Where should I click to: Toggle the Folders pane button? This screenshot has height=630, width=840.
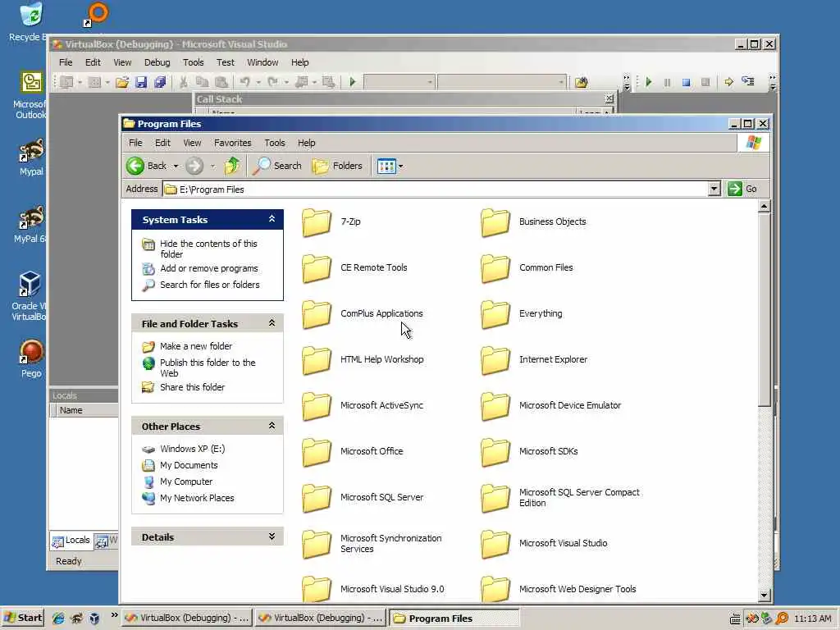pyautogui.click(x=337, y=166)
